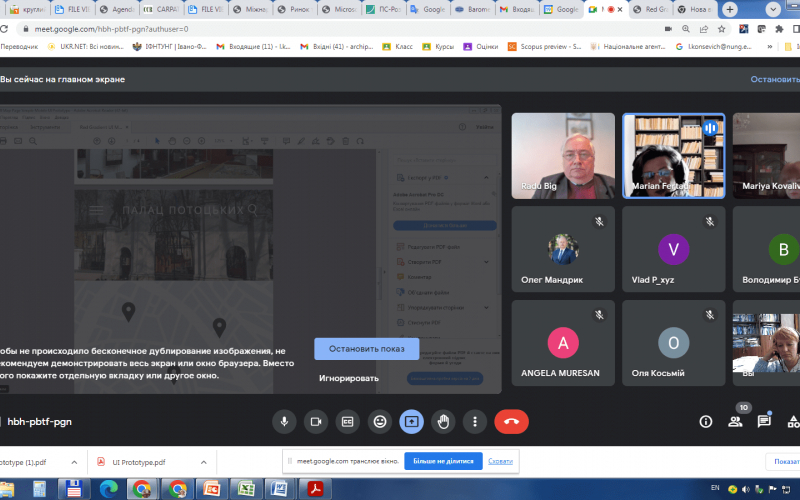Show more bookmarks chevron
Screen dimensions: 800x500
pos(769,46)
